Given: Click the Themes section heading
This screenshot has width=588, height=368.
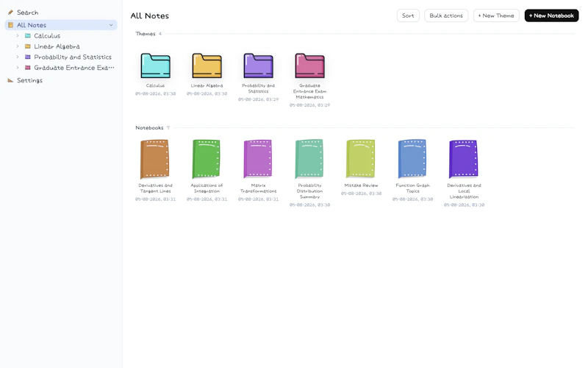Looking at the screenshot, I should pyautogui.click(x=145, y=34).
